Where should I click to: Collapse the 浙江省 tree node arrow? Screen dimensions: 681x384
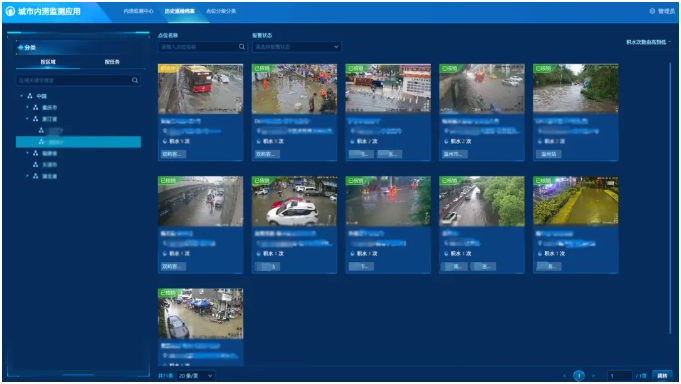point(27,119)
